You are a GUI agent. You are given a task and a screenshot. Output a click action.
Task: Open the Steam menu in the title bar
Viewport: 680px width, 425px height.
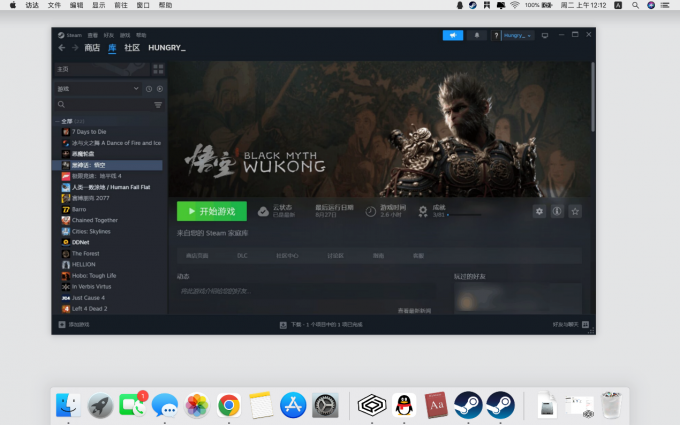[73, 35]
